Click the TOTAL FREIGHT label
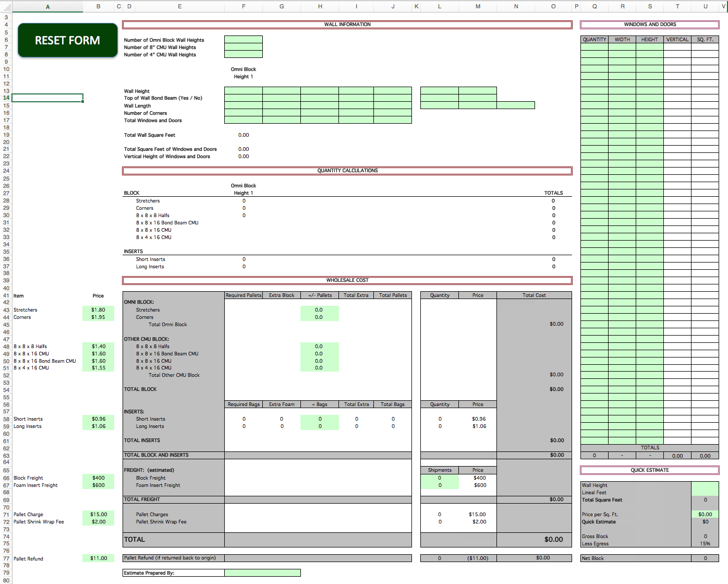Viewport: 728px width, 584px height. click(142, 499)
